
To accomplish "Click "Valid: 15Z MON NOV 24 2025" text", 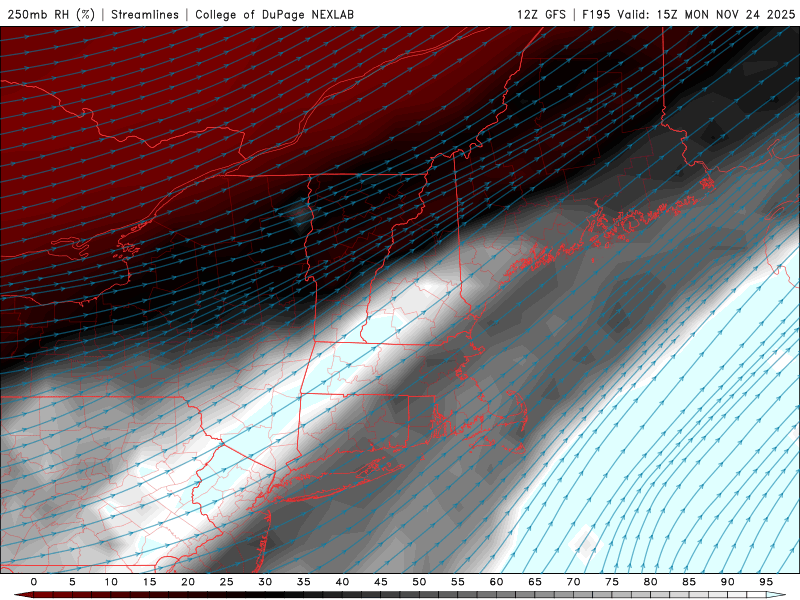I will coord(706,14).
